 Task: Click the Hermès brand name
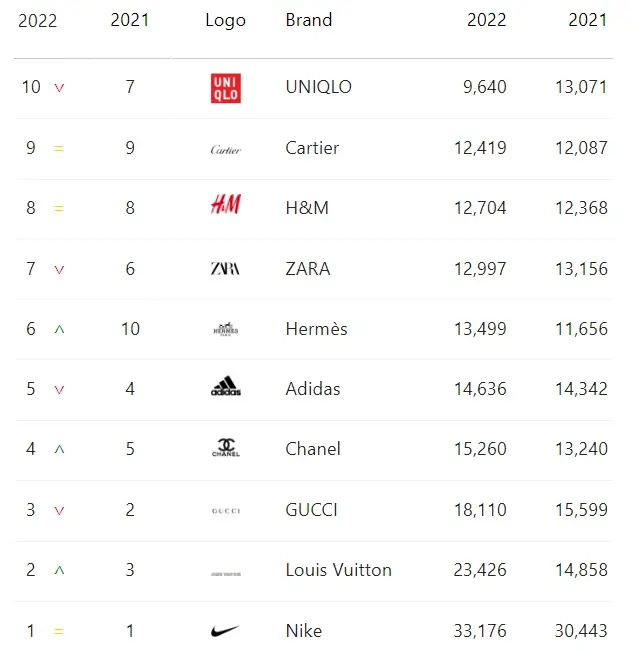click(316, 329)
